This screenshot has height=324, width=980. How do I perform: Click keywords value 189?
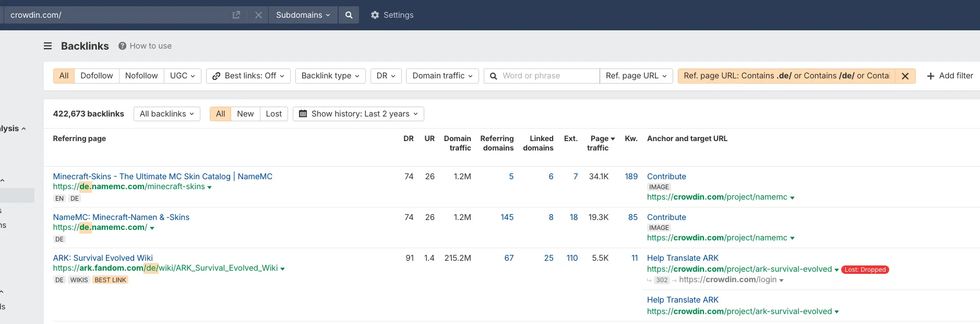(x=631, y=177)
